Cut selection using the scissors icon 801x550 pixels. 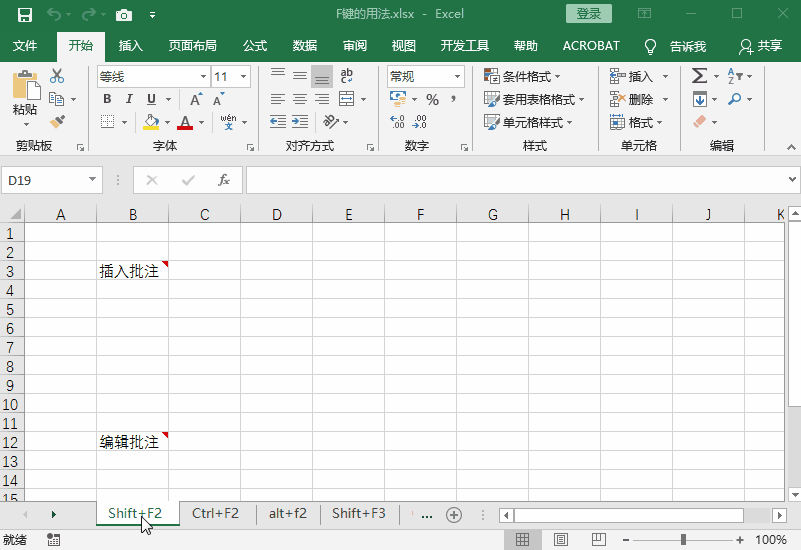[x=57, y=76]
